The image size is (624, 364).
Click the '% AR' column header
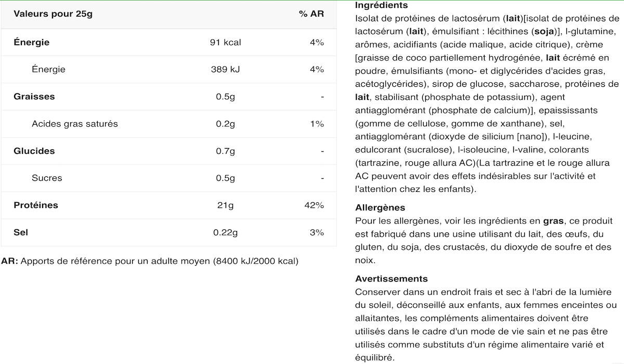tap(311, 14)
